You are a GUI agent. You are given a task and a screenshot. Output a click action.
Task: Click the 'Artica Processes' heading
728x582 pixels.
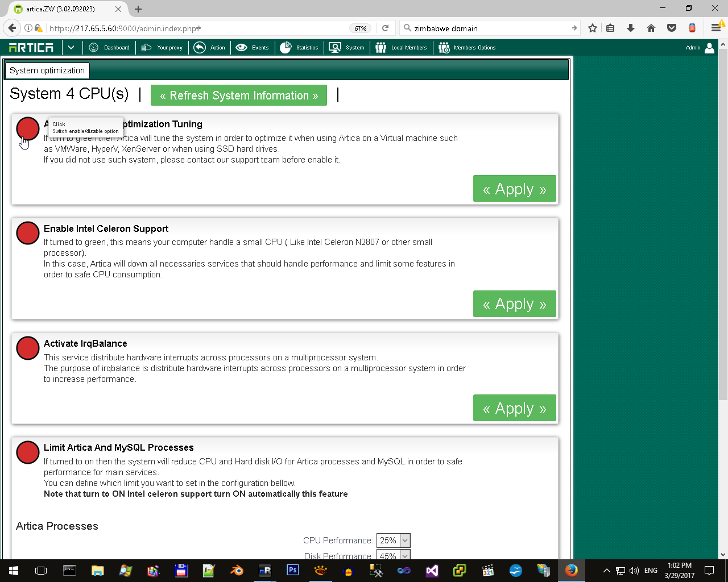pos(57,526)
